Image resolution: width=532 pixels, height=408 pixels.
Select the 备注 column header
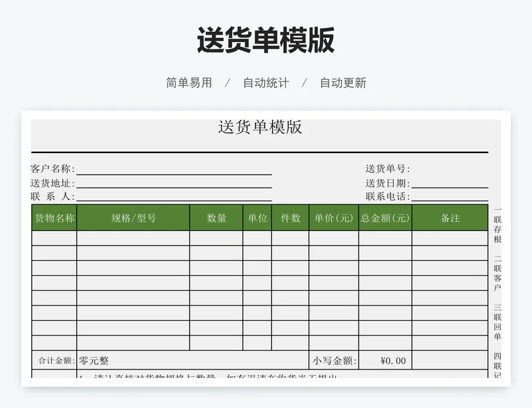(450, 218)
